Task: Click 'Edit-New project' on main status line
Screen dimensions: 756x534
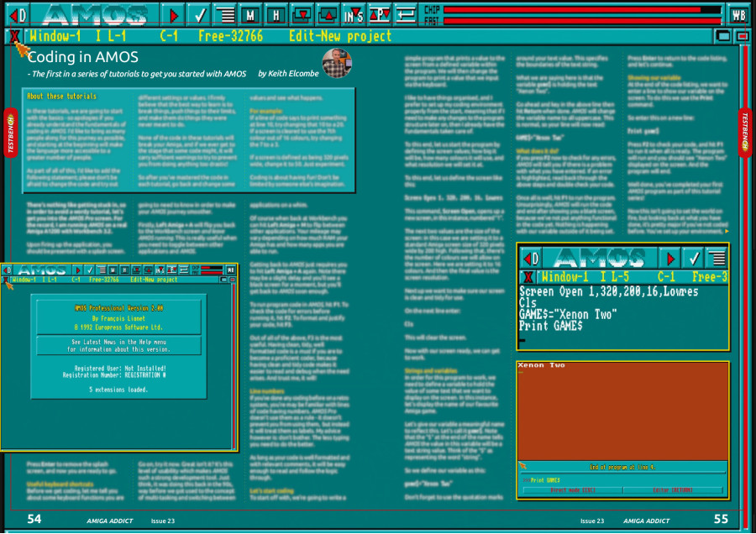Action: 340,36
